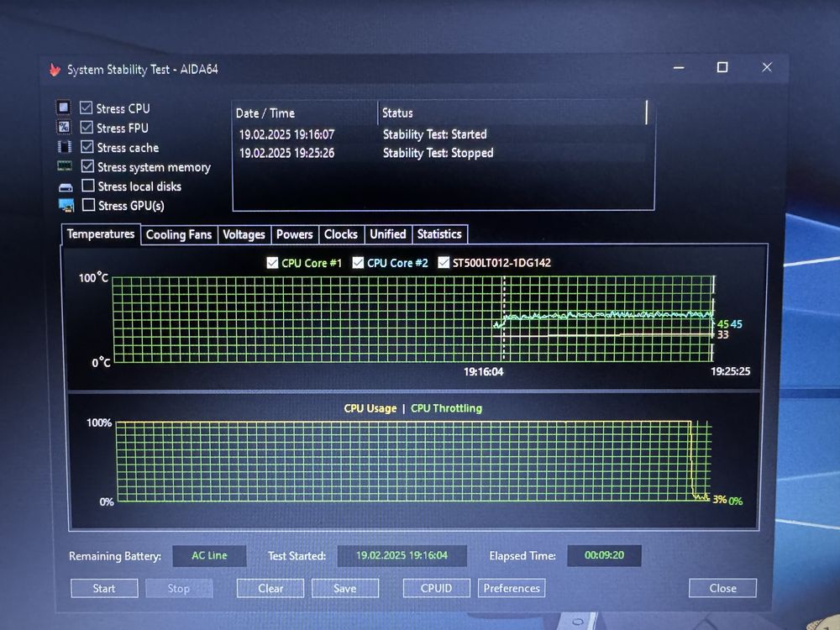840x630 pixels.
Task: Select the Stability Test: Started log row
Action: 444,134
